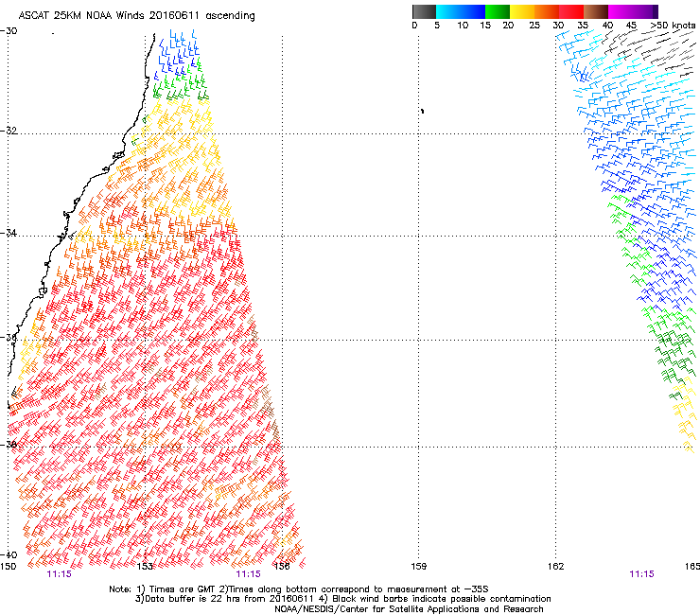The height and width of the screenshot is (615, 700).
Task: Click the '35' legend scale label
Action: click(x=583, y=26)
